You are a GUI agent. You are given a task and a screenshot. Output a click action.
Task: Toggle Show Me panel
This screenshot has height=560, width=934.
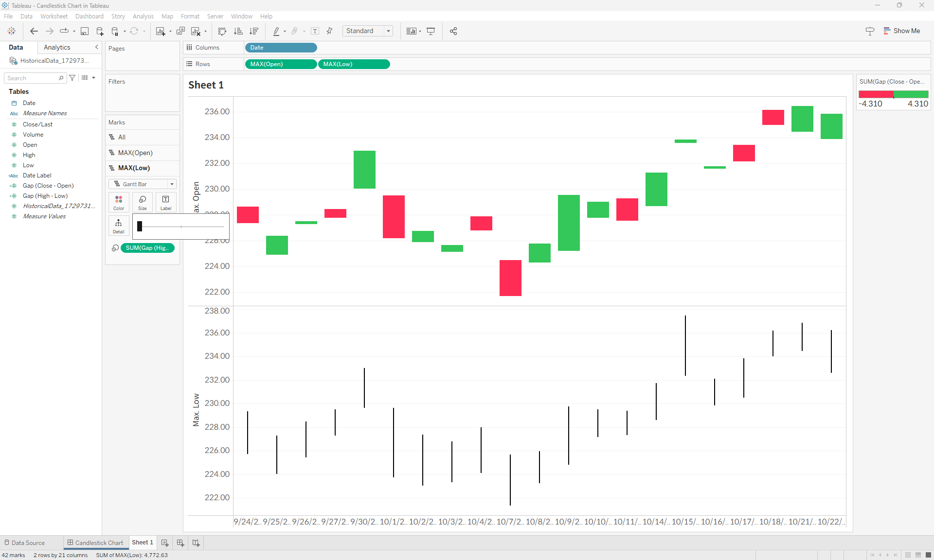(x=901, y=31)
